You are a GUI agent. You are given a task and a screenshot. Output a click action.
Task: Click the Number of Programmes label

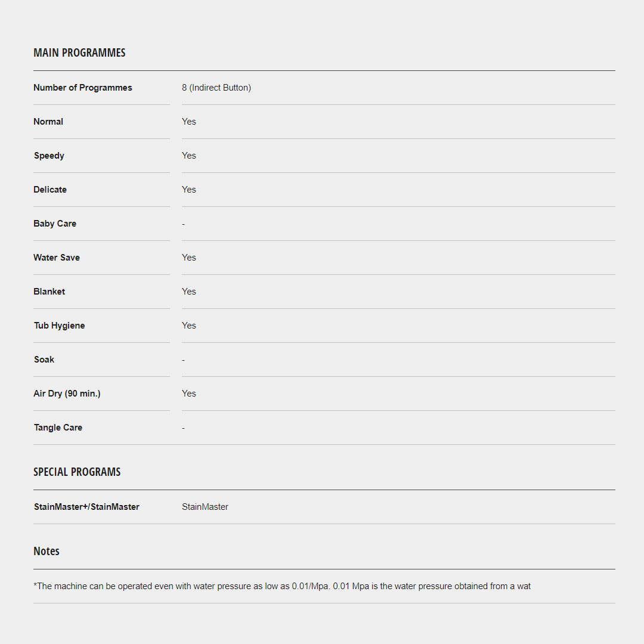(x=83, y=88)
